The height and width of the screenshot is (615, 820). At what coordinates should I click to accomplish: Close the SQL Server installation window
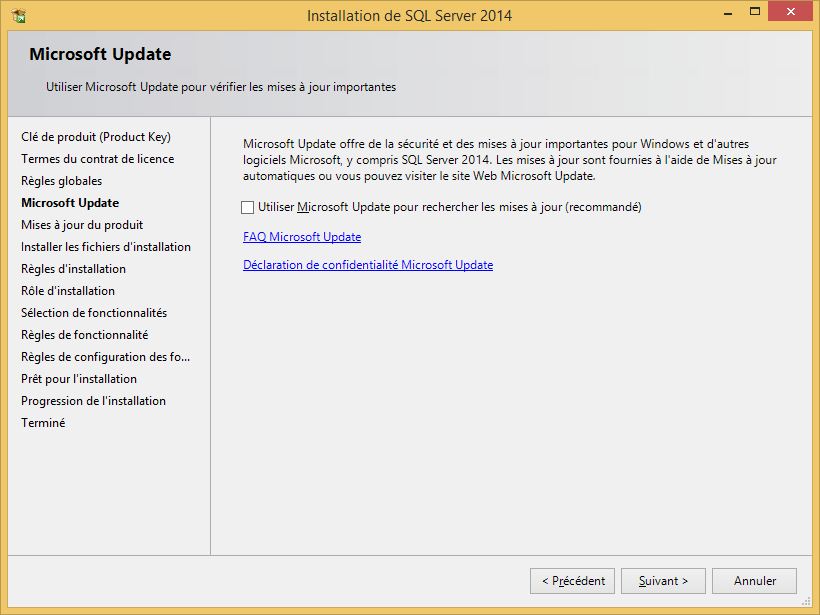[x=790, y=12]
